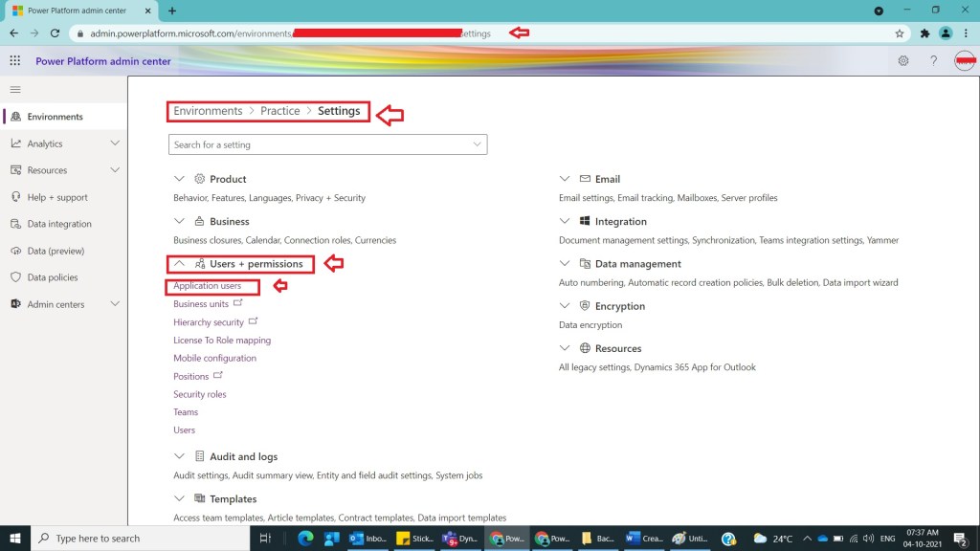Open Microsoft Edge from the taskbar
This screenshot has height=551, width=980.
pyautogui.click(x=305, y=539)
